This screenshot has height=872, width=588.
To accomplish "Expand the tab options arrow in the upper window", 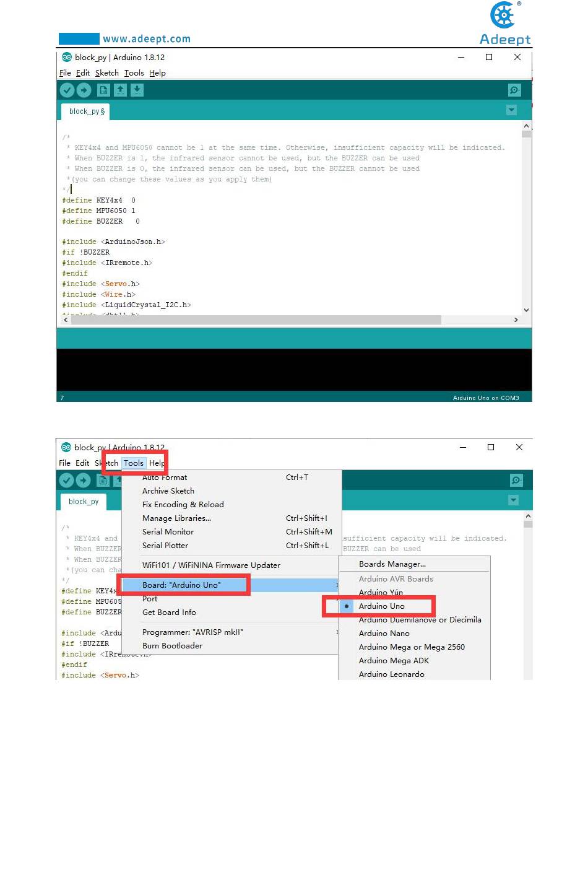I will pyautogui.click(x=511, y=110).
